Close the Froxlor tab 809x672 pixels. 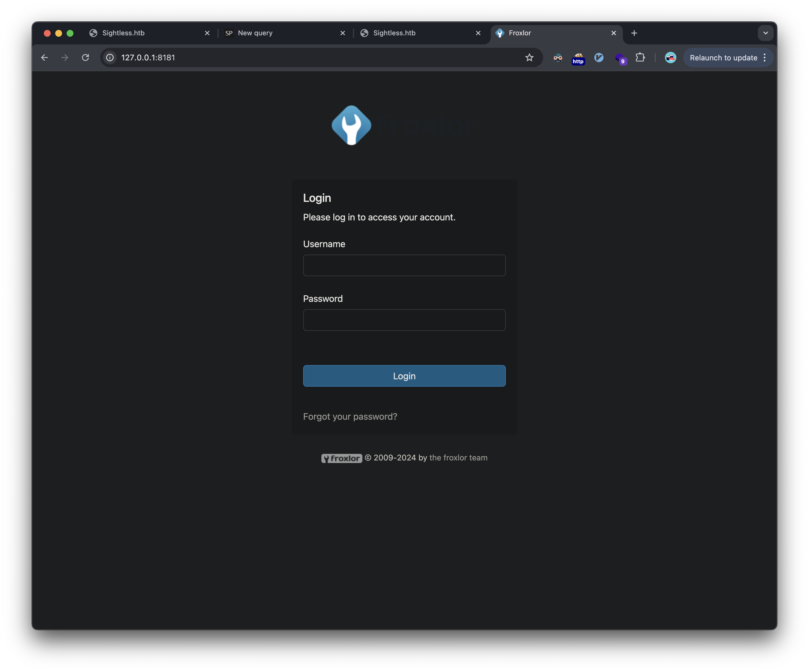614,33
